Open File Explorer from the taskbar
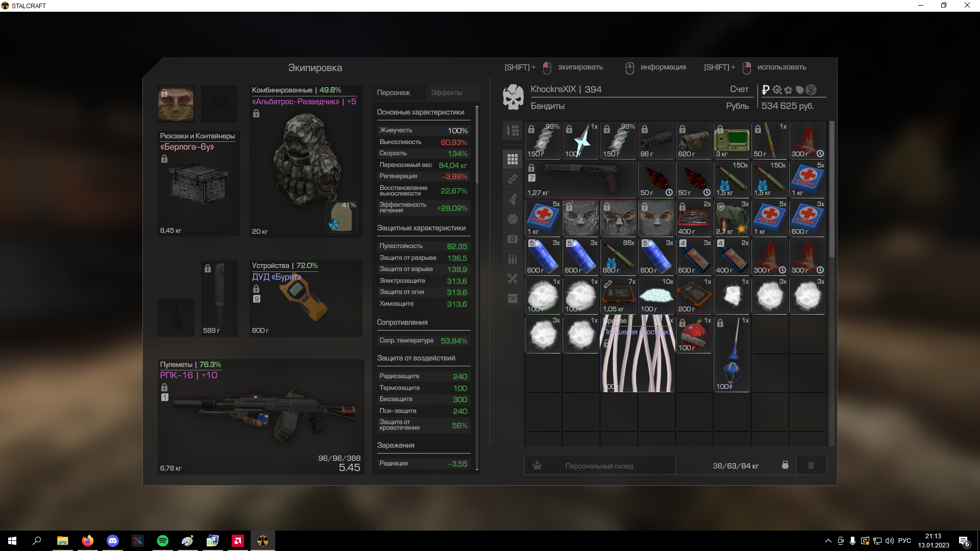The height and width of the screenshot is (551, 980). click(63, 541)
